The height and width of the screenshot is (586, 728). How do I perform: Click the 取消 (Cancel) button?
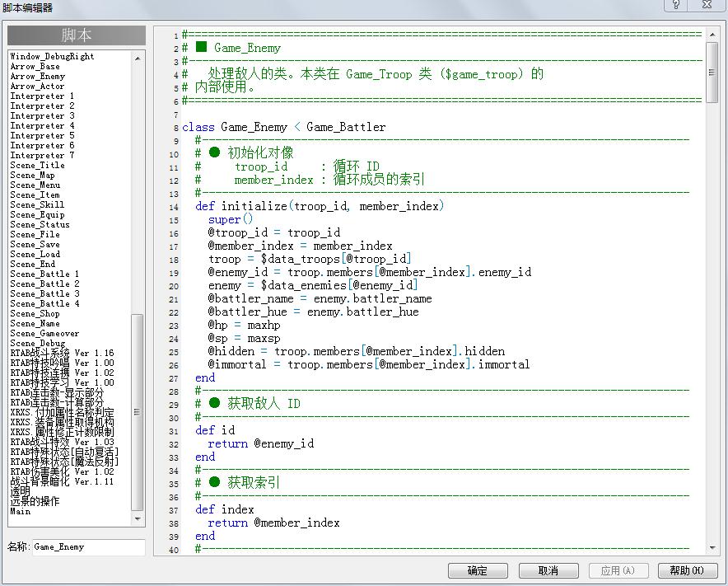point(548,570)
